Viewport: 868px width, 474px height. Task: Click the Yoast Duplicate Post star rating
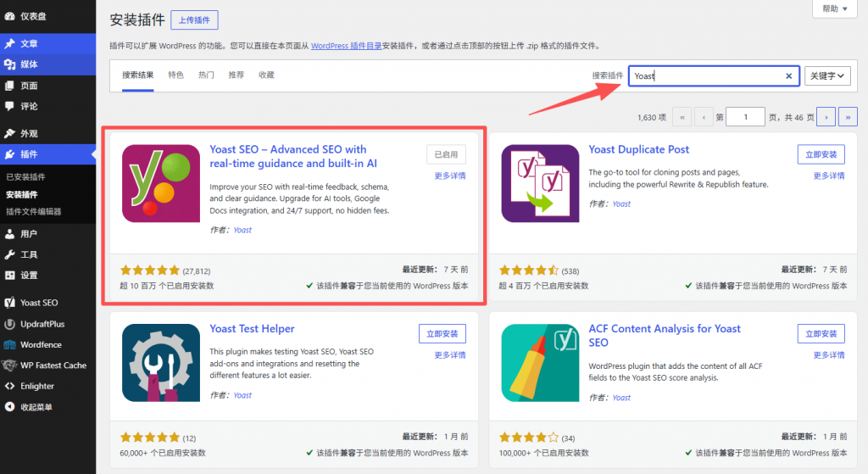pos(529,270)
